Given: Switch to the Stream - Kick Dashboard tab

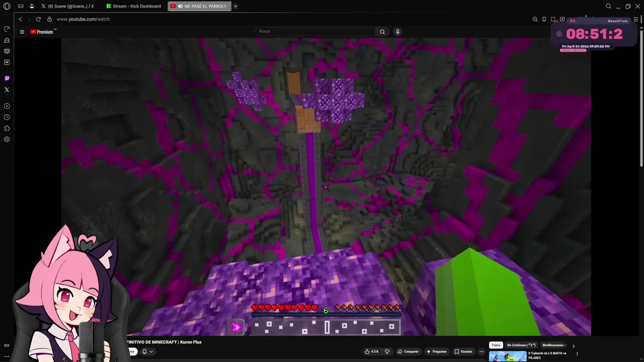Looking at the screenshot, I should click(133, 6).
